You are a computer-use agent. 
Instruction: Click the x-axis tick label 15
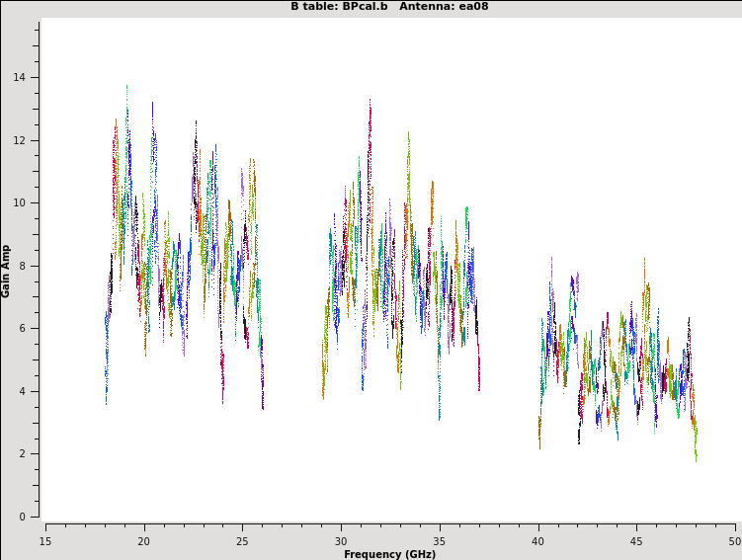click(45, 541)
